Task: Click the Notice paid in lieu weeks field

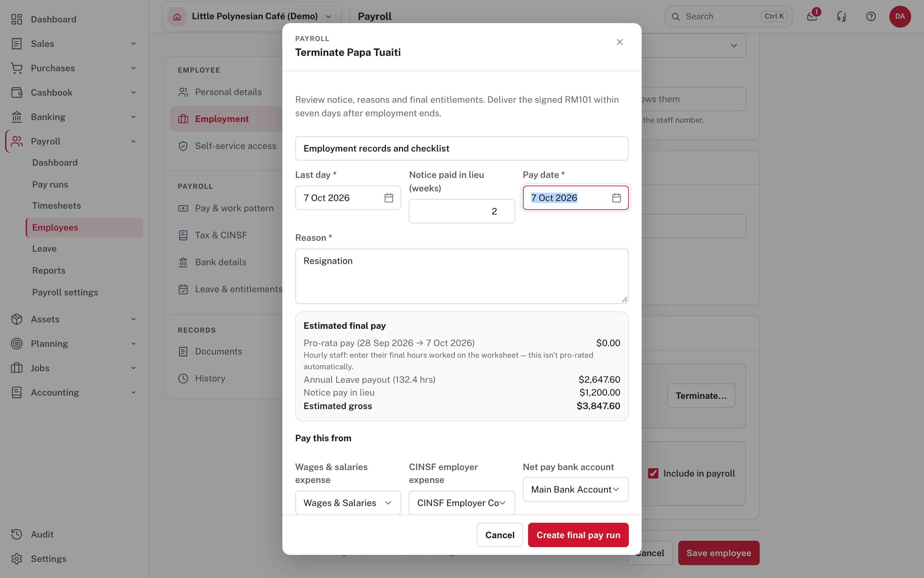Action: [x=462, y=211]
